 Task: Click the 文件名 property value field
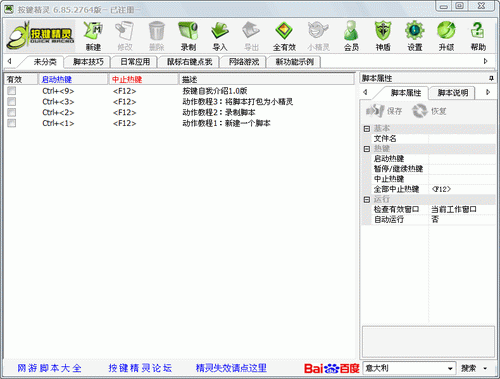[461, 139]
